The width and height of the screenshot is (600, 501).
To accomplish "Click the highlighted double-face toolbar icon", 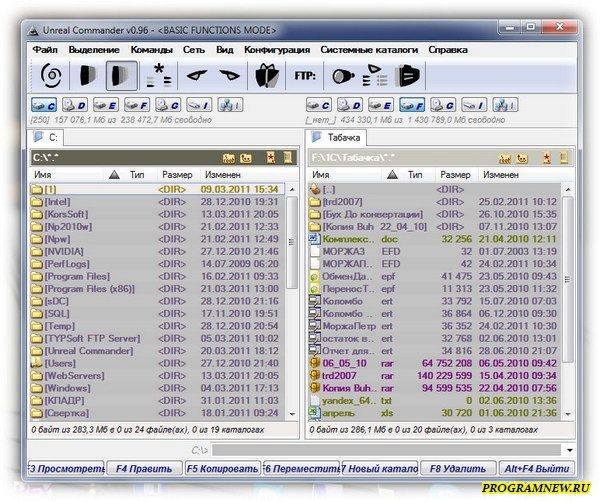I will tap(122, 75).
